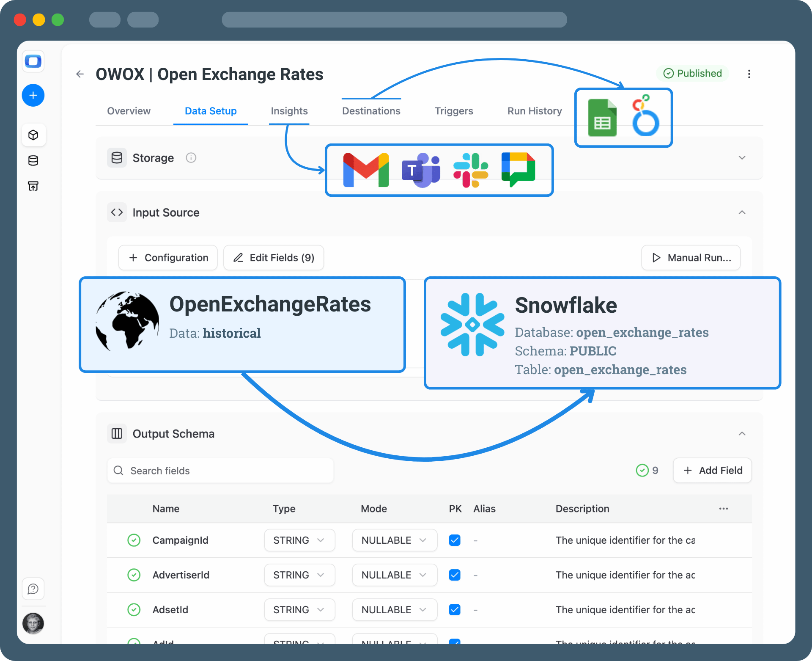Click the blue plus create button in sidebar
This screenshot has width=812, height=661.
(x=33, y=95)
